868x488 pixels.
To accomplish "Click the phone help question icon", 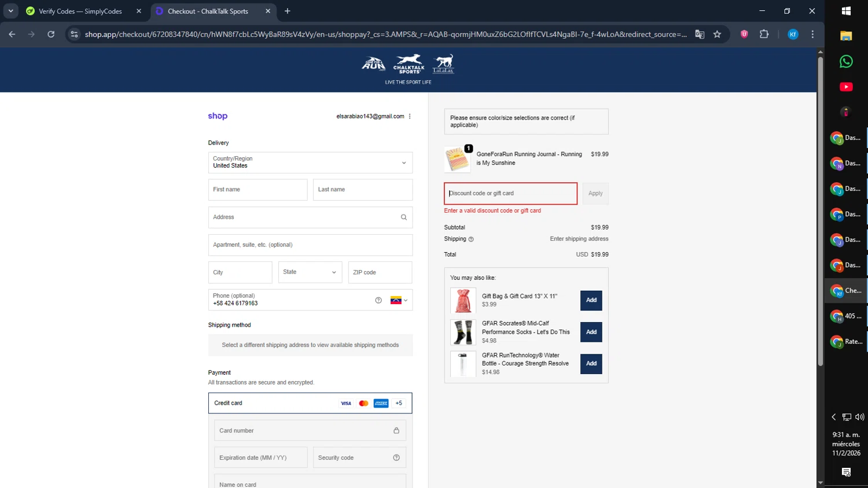I will [378, 300].
